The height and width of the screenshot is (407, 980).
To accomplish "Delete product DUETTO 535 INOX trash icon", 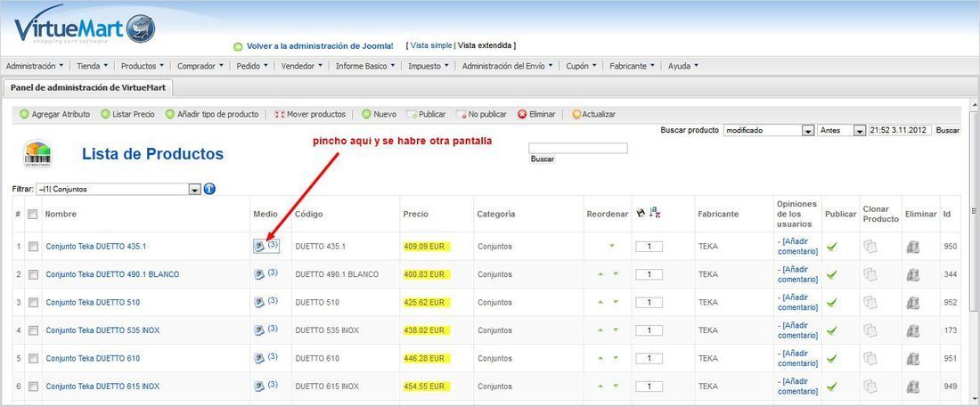I will tap(913, 330).
